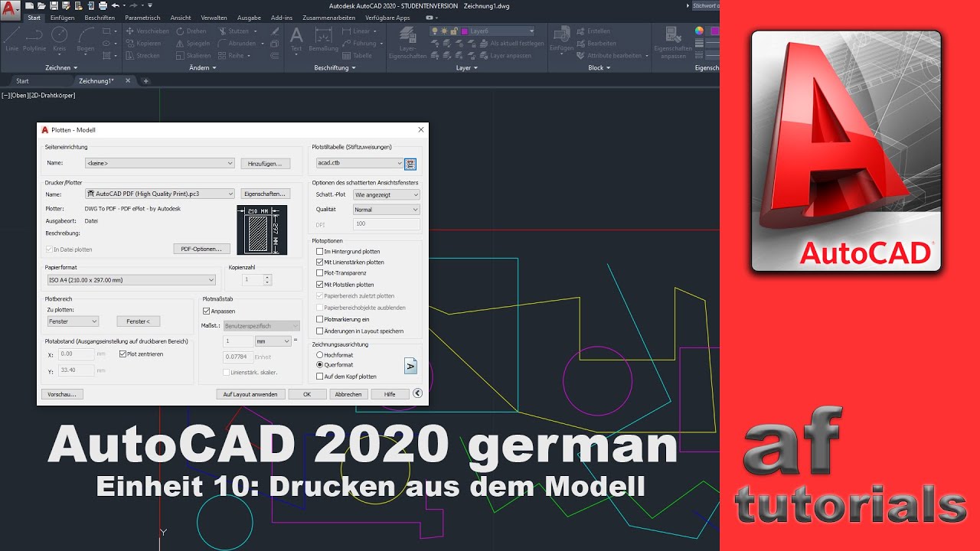This screenshot has width=980, height=551.
Task: Click the Kopieren copy tool
Action: pos(143,44)
